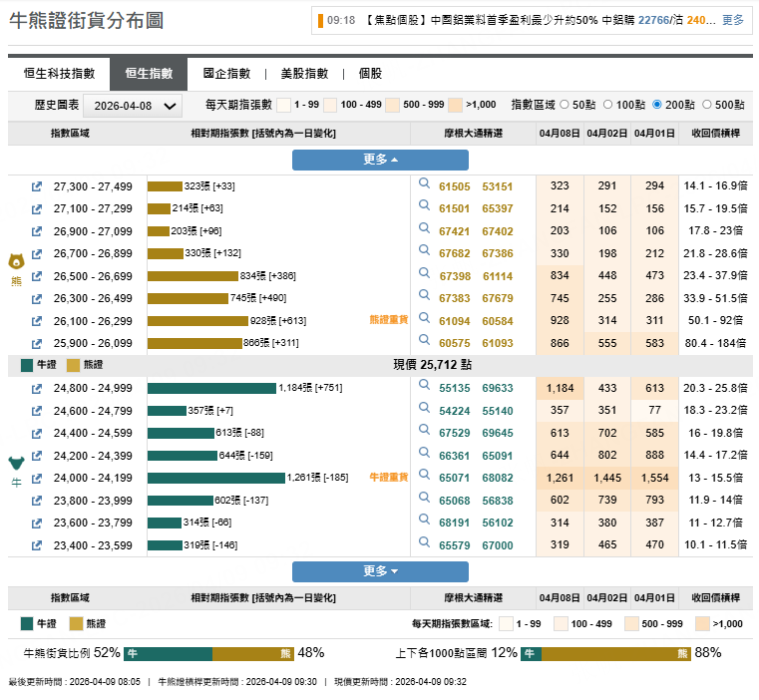
Task: Expand lower bull rows with bottom 更多 button
Action: 379,571
